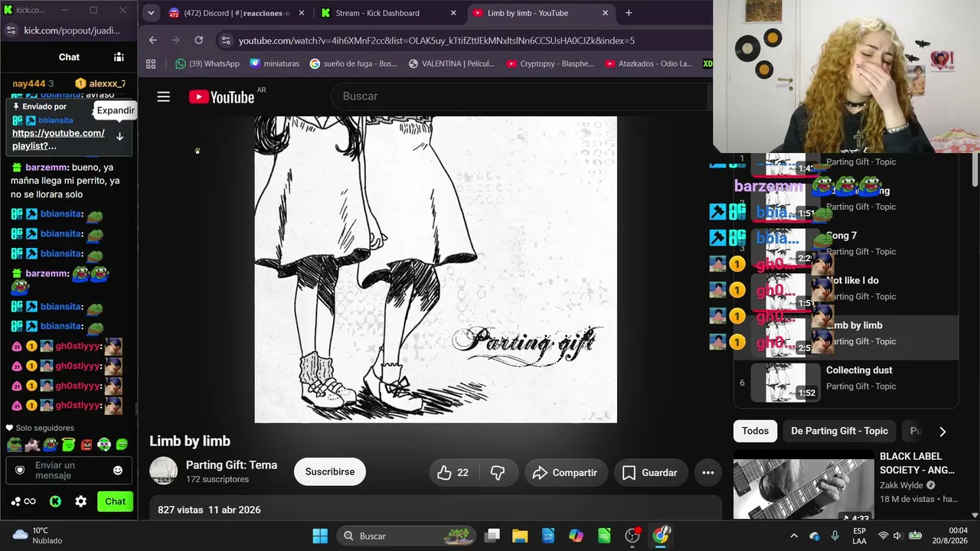980x551 pixels.
Task: Go to the YouTube home logo
Action: [222, 96]
